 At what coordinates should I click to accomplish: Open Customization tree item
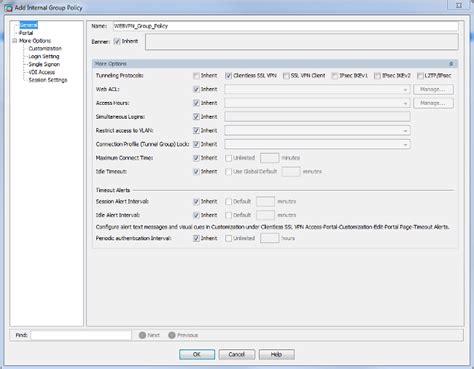[45, 48]
